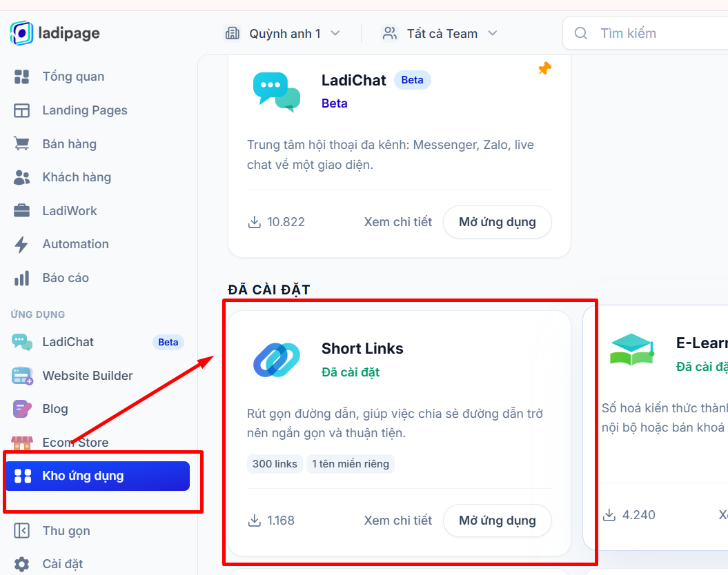The height and width of the screenshot is (575, 728).
Task: Click the ĐÃ CÀI ĐẶT section heading
Action: (x=269, y=290)
